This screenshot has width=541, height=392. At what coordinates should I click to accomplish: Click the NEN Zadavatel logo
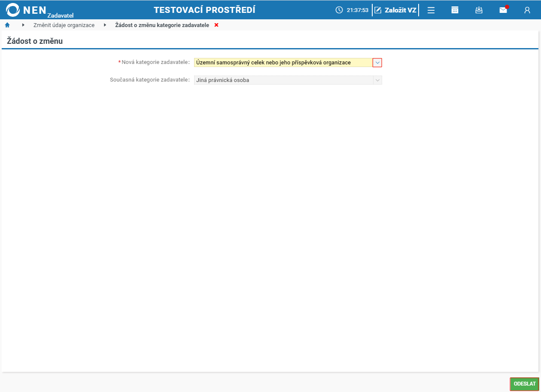(40, 10)
